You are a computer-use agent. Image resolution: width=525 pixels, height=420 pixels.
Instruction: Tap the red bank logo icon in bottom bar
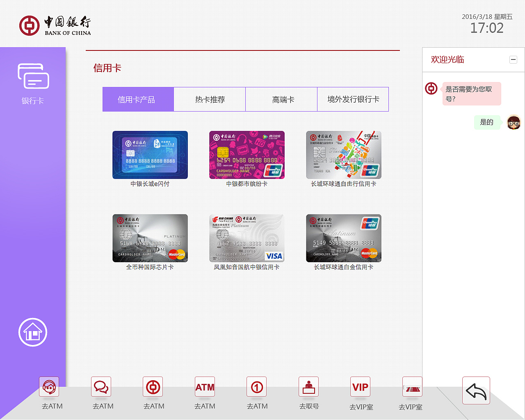point(153,387)
